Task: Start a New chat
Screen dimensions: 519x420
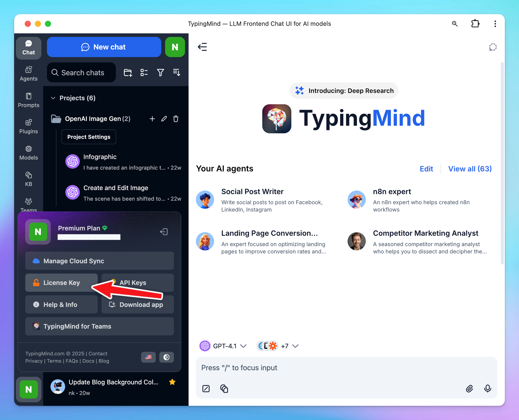Action: [x=104, y=47]
